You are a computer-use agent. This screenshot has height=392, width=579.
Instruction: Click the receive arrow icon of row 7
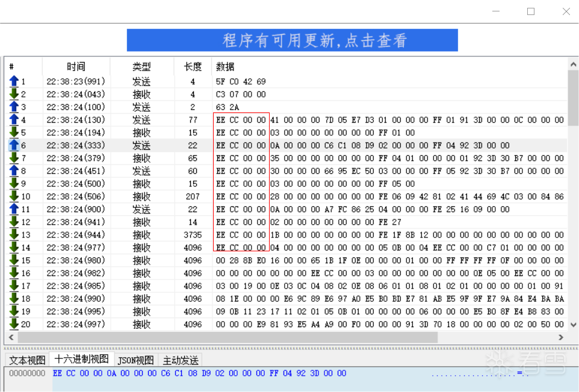[x=14, y=158]
